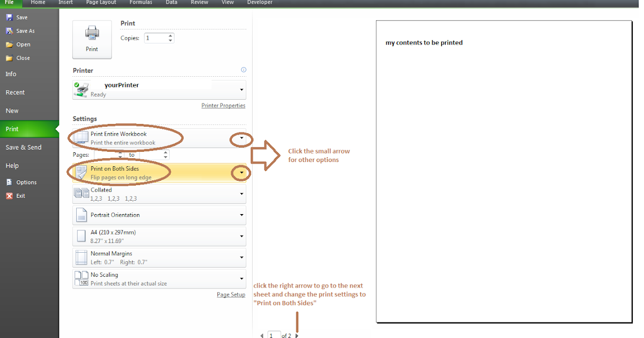
Task: Click the Collated 1,2,3 setting icon
Action: (81, 193)
